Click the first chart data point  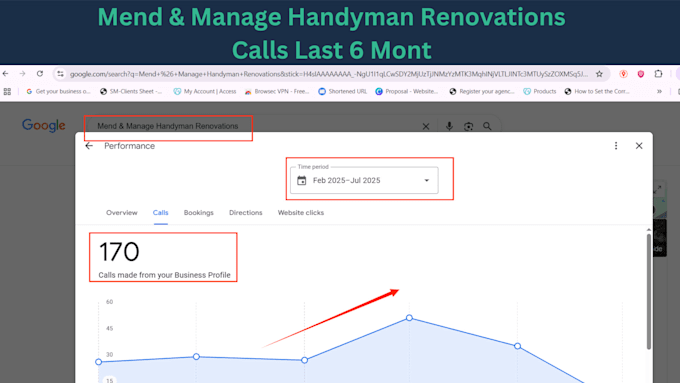(x=99, y=362)
